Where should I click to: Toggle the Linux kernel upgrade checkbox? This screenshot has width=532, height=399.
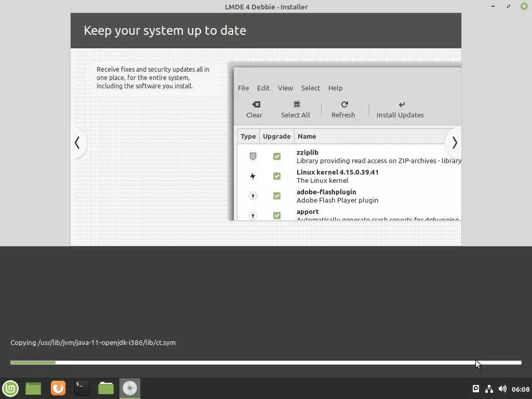[x=277, y=176]
